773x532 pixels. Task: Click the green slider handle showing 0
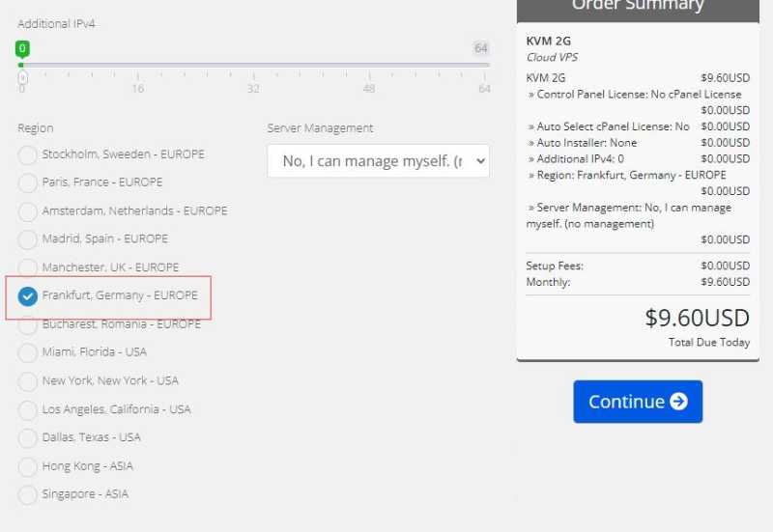tap(22, 49)
